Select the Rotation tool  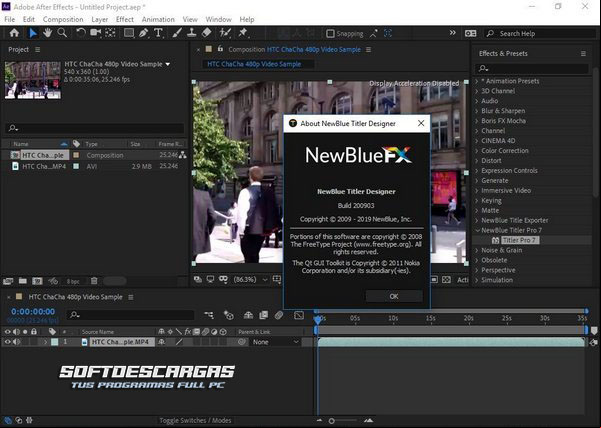(80, 33)
